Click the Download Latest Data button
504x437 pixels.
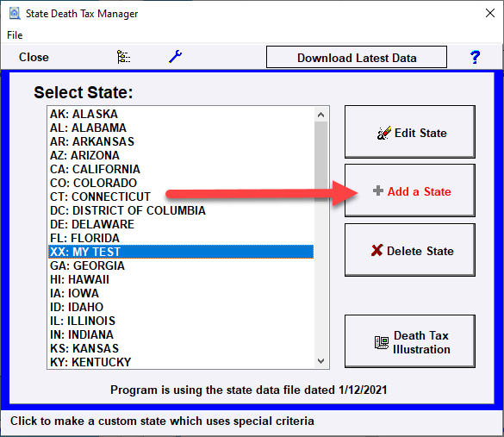click(357, 57)
